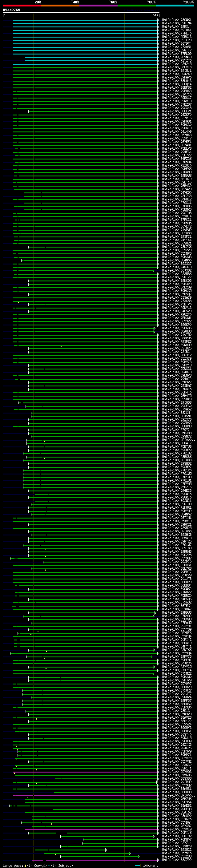The height and width of the screenshot is (868, 197).
Task: Select hit label UniRef100_Q0IRU9
Action: [177, 782]
